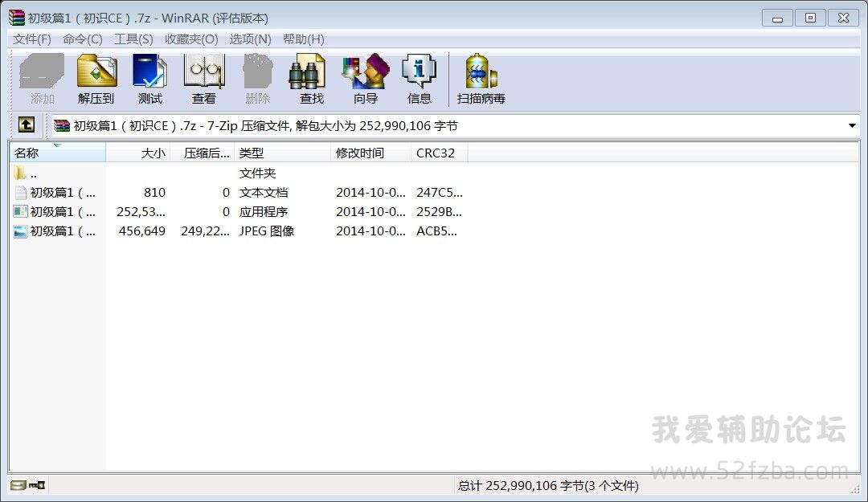
Task: Click type cell 文本文档
Action: [264, 193]
